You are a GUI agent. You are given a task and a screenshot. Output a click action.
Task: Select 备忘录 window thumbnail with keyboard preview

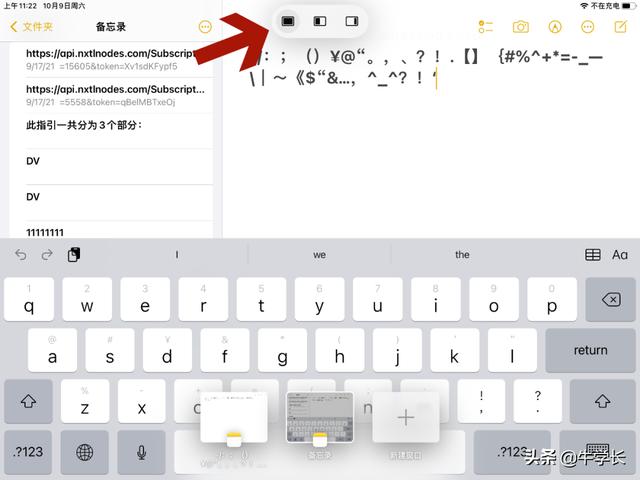pos(320,420)
